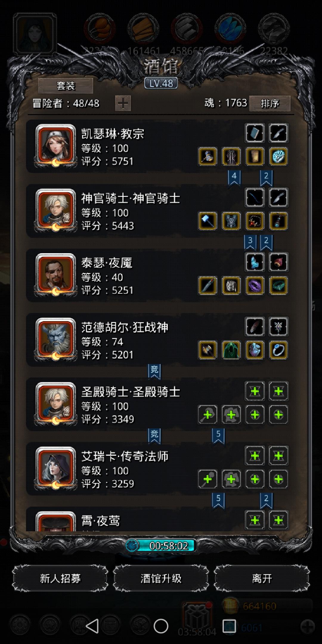Image resolution: width=322 pixels, height=644 pixels.
Task: Click the 新人招募 recruit button
Action: click(60, 578)
